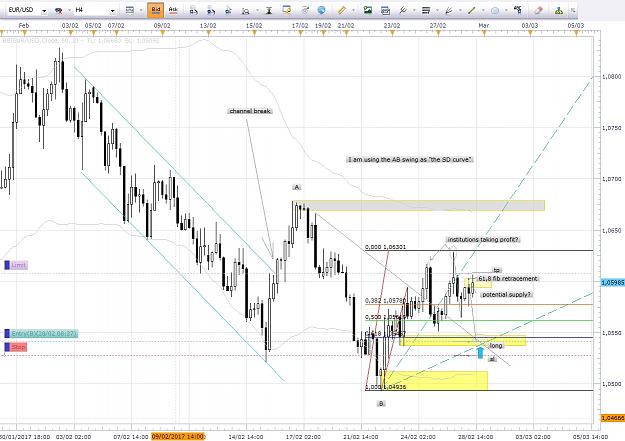Open the toolbar overflow chevron

573,10
